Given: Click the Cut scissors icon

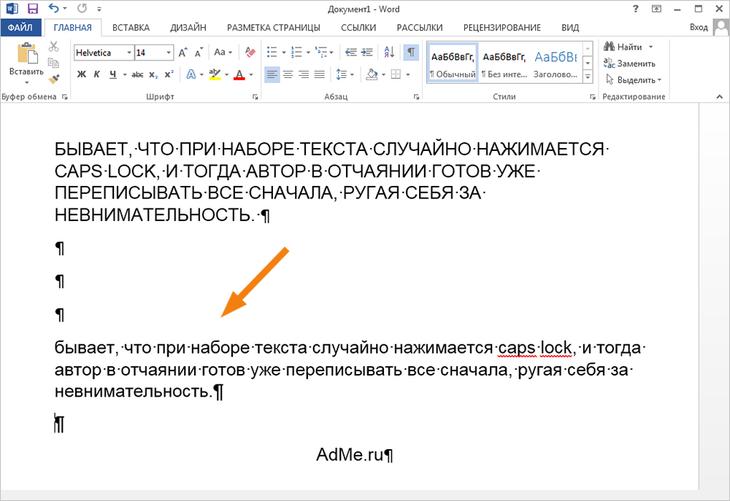Looking at the screenshot, I should [54, 46].
